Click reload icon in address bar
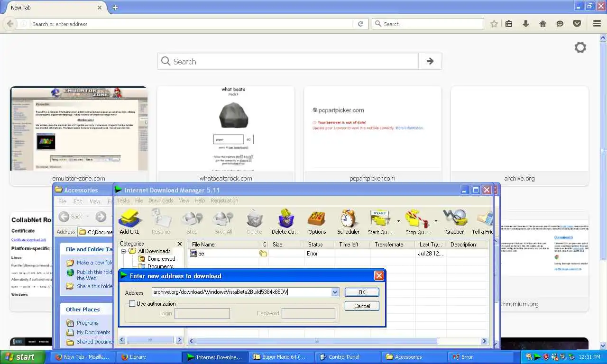607x364 pixels. (x=360, y=24)
